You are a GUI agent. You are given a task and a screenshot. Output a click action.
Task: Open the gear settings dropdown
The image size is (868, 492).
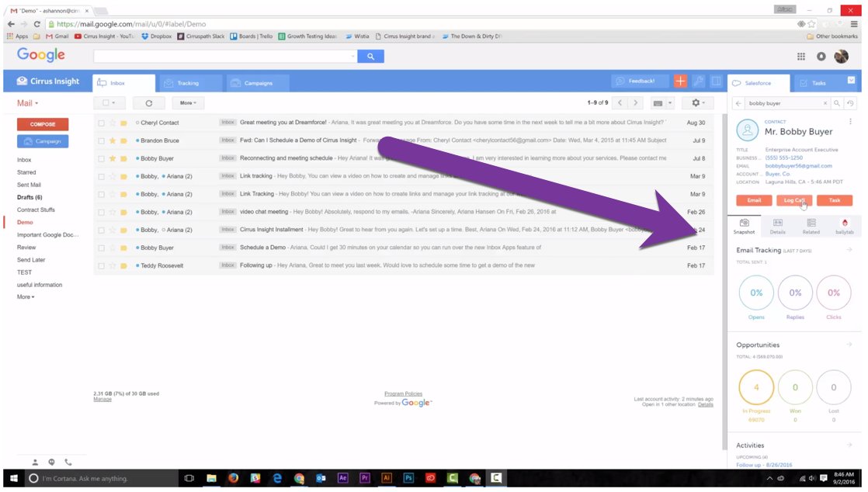698,103
